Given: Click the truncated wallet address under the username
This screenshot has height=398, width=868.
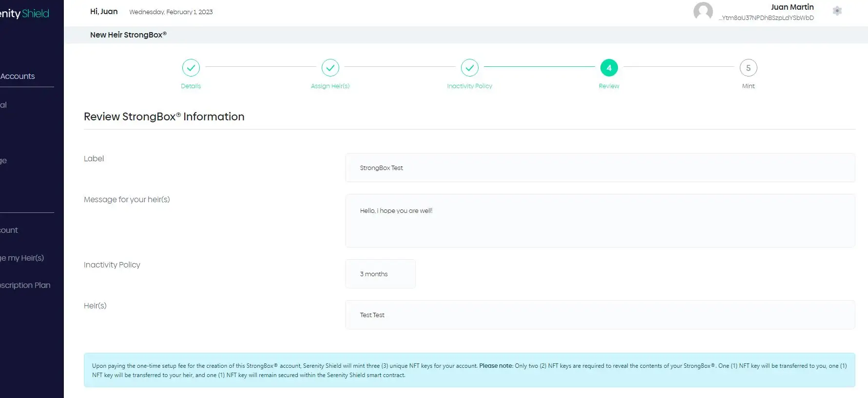Looking at the screenshot, I should pyautogui.click(x=766, y=18).
